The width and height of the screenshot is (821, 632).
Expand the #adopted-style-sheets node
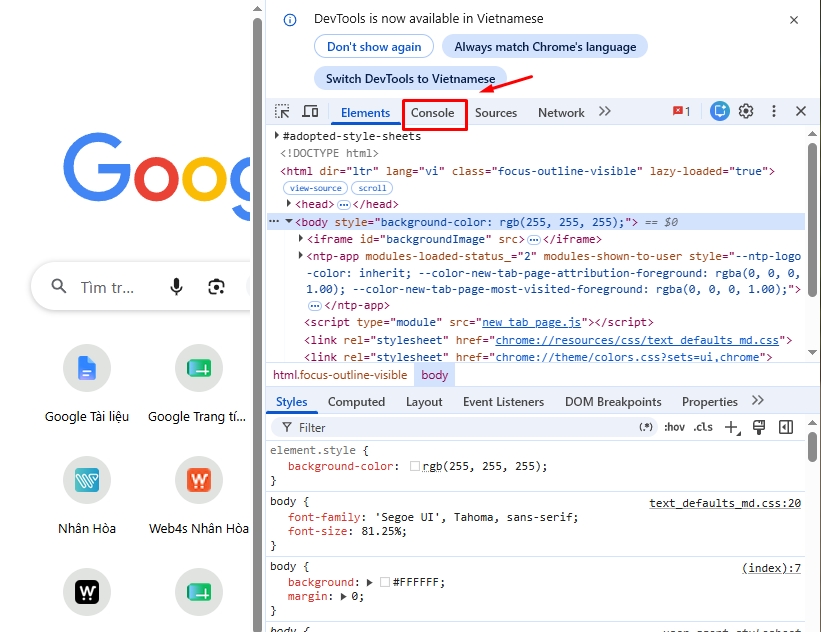pos(276,136)
